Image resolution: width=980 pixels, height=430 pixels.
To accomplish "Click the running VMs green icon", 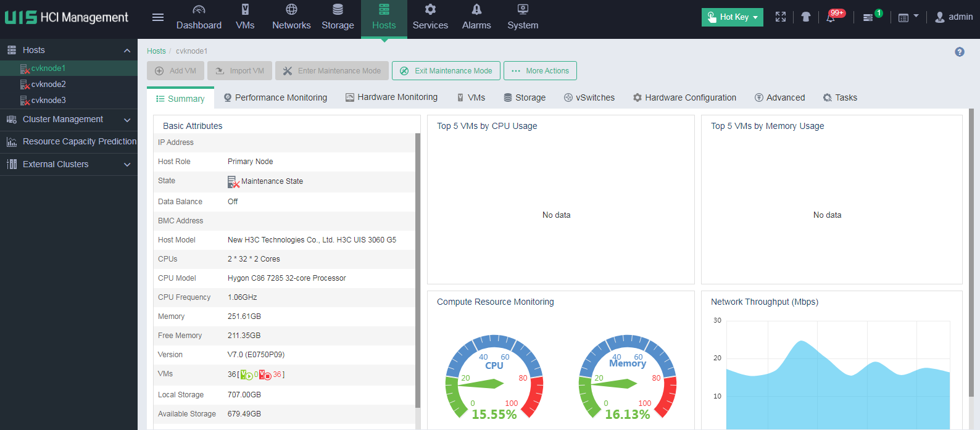I will click(x=246, y=375).
